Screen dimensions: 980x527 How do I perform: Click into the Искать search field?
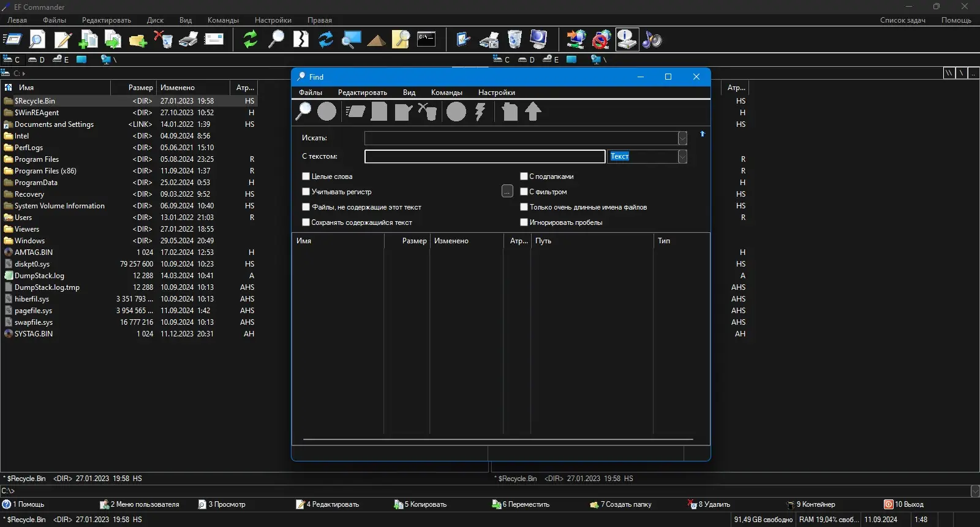(521, 138)
